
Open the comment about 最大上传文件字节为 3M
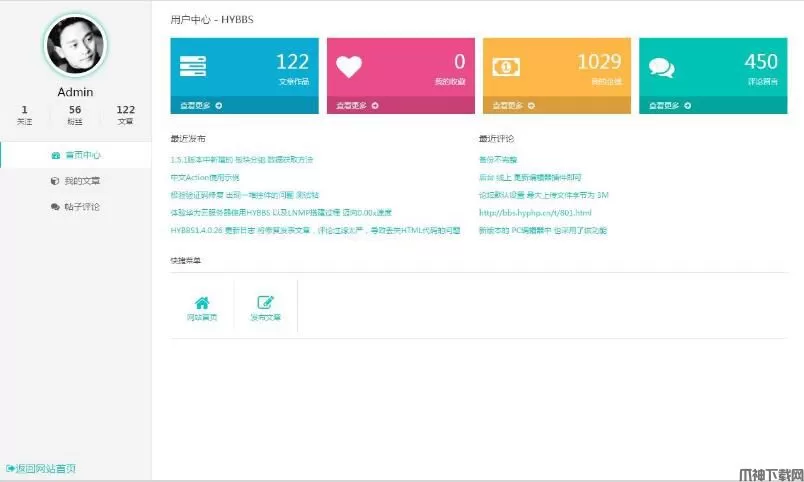tap(544, 195)
